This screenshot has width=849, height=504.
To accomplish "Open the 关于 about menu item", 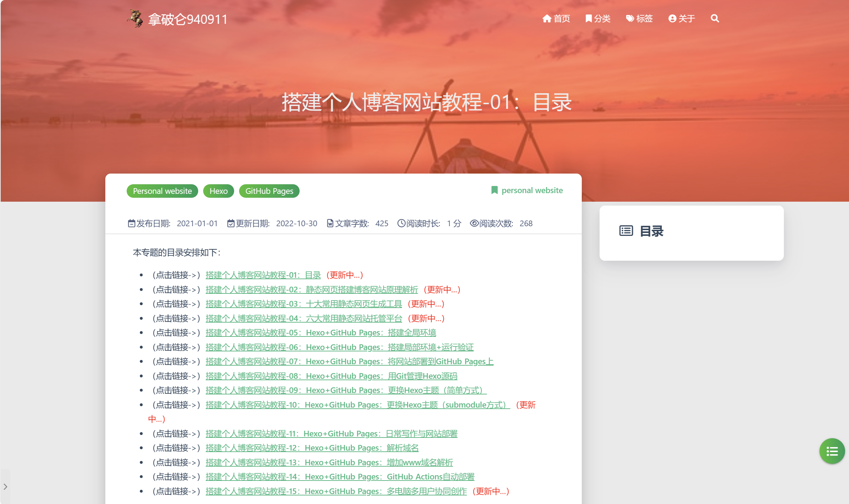I will [681, 18].
